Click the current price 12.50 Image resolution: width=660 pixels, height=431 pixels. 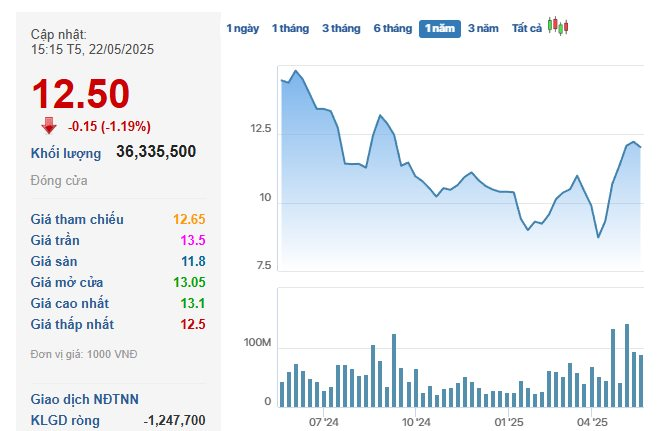[81, 94]
